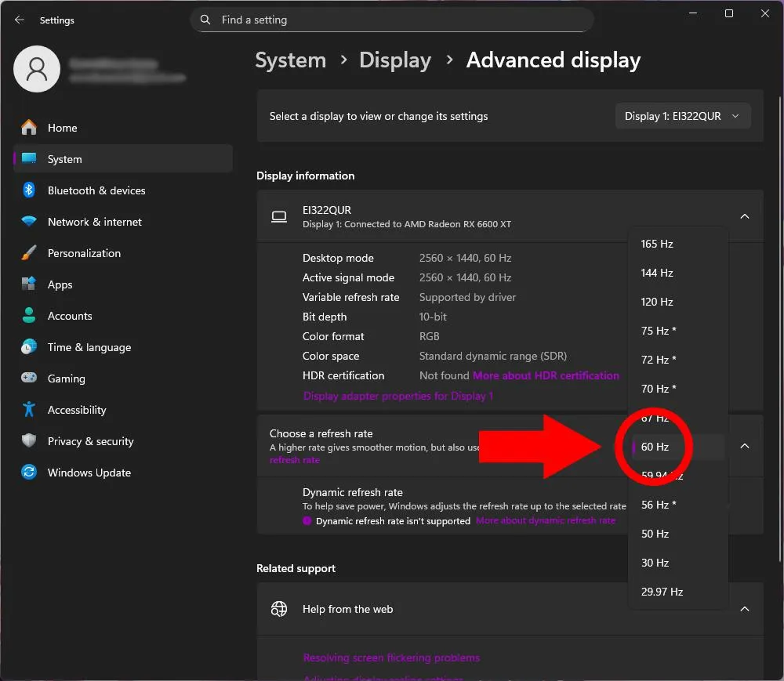Click the Accessibility figure icon
784x681 pixels.
click(x=29, y=410)
